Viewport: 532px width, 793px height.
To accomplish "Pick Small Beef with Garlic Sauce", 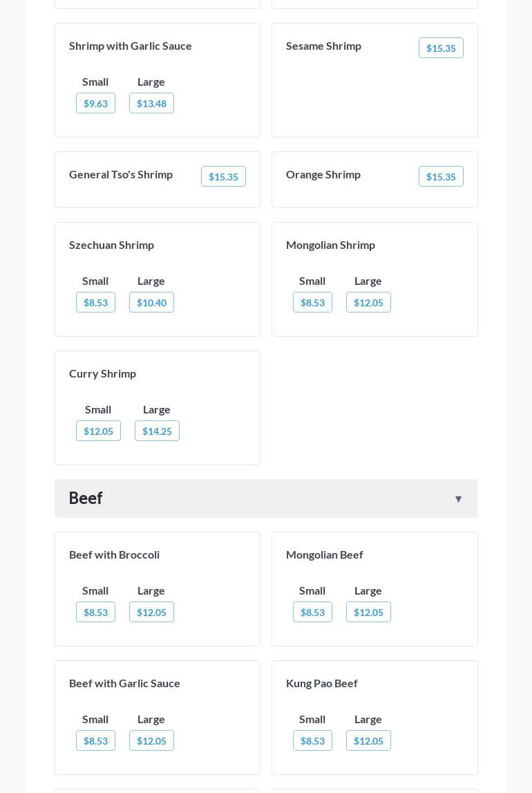I will coord(95,741).
